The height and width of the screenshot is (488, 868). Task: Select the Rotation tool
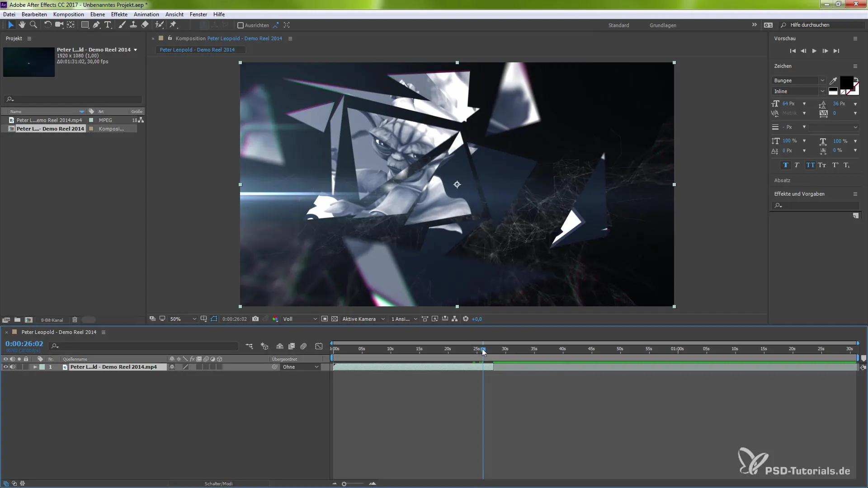(47, 25)
